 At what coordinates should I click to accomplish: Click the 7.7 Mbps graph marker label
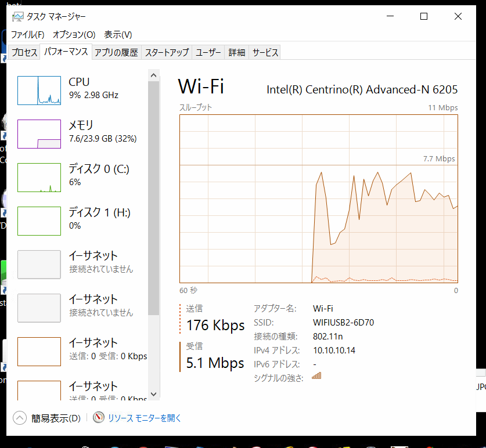click(x=439, y=158)
